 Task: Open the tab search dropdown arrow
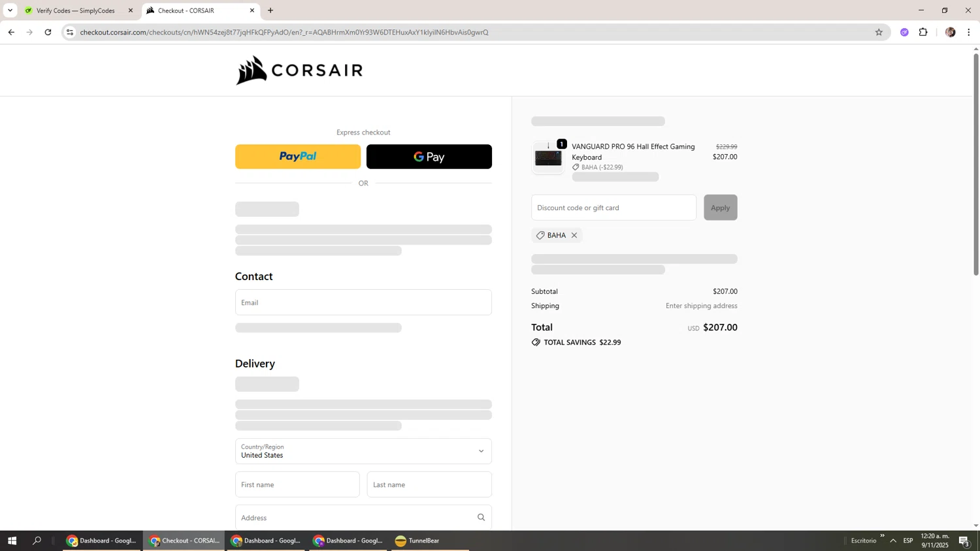(10, 10)
